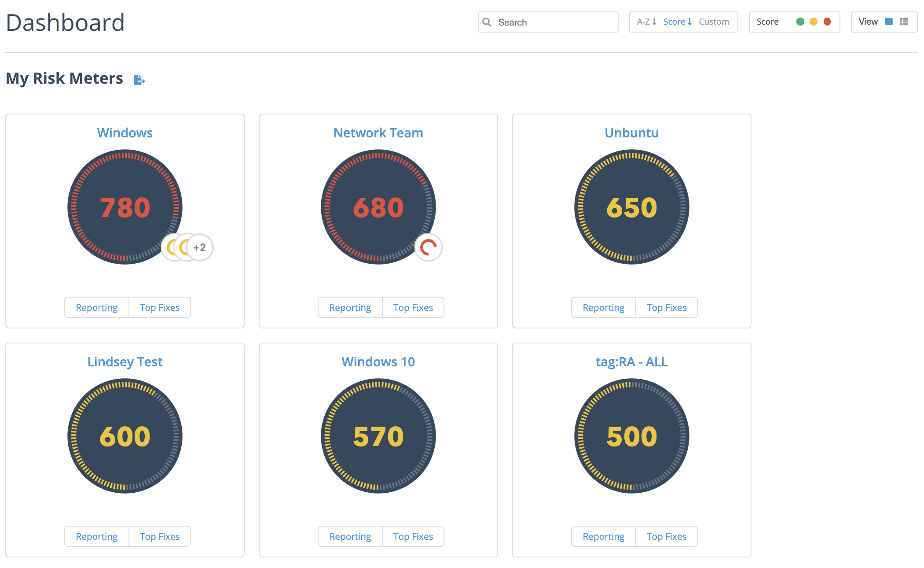Open the tag:RA - ALL risk meter
This screenshot has height=568, width=924.
click(632, 362)
